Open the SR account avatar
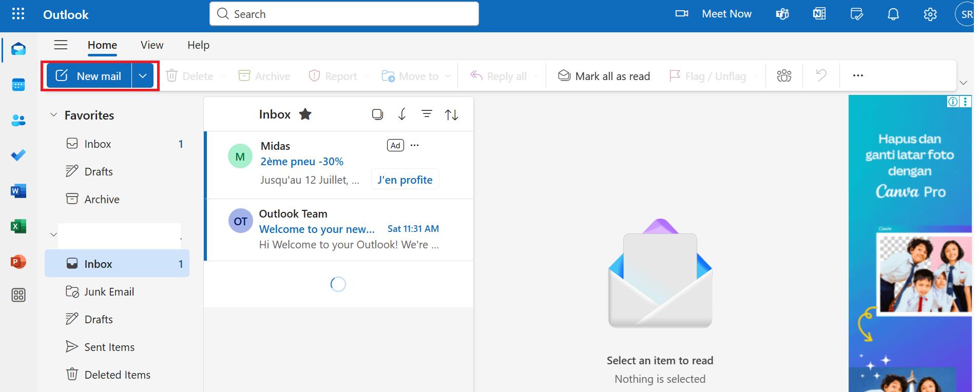Screen dimensions: 980x392 [x=965, y=14]
